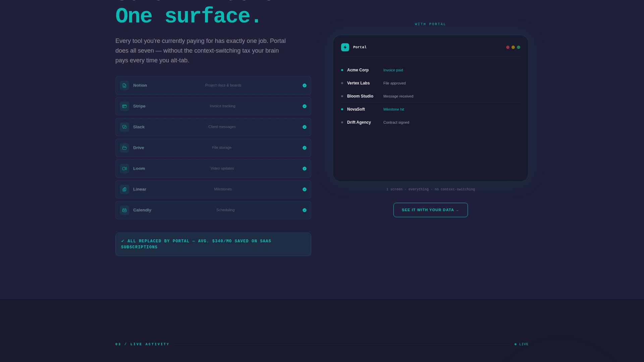The image size is (644, 362).
Task: Select the NovaSoft client name
Action: tap(356, 109)
